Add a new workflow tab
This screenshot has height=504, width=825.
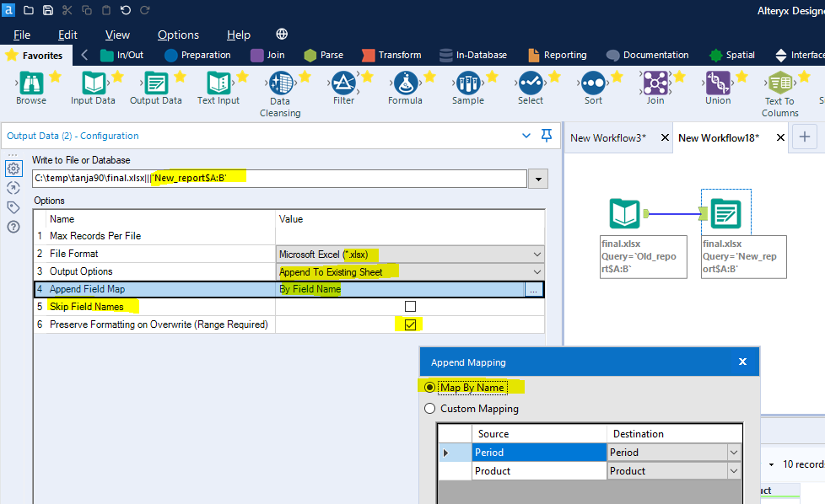click(805, 137)
